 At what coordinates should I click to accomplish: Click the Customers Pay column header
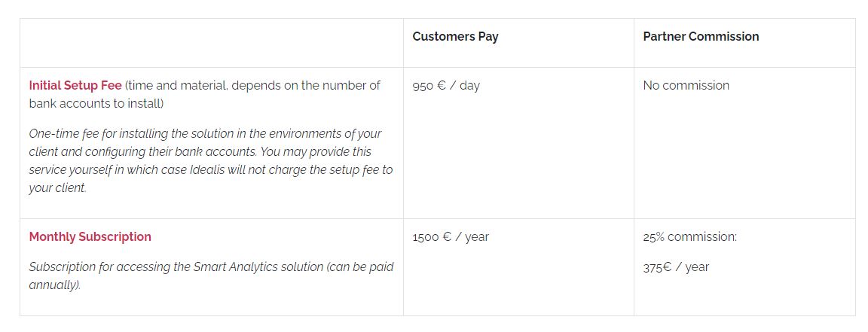tap(455, 37)
